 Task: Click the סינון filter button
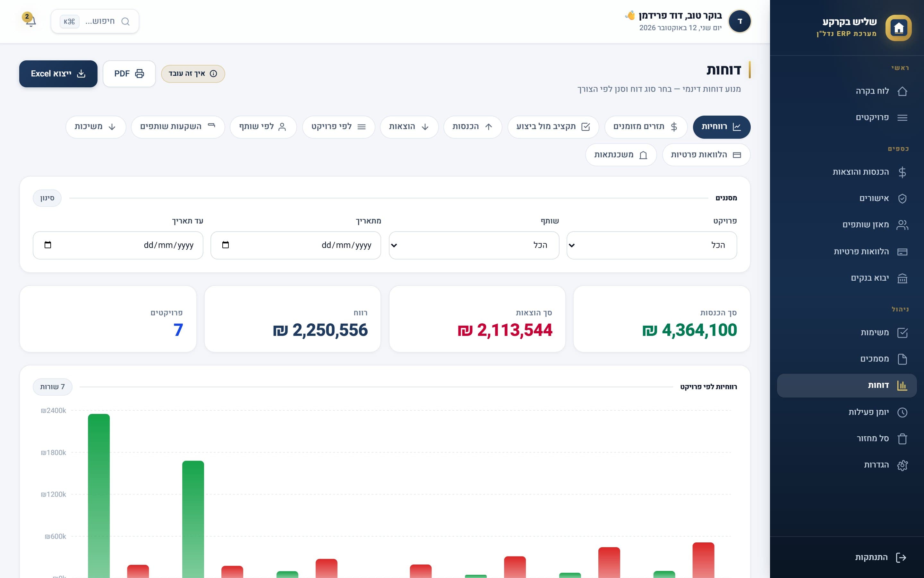coord(47,198)
